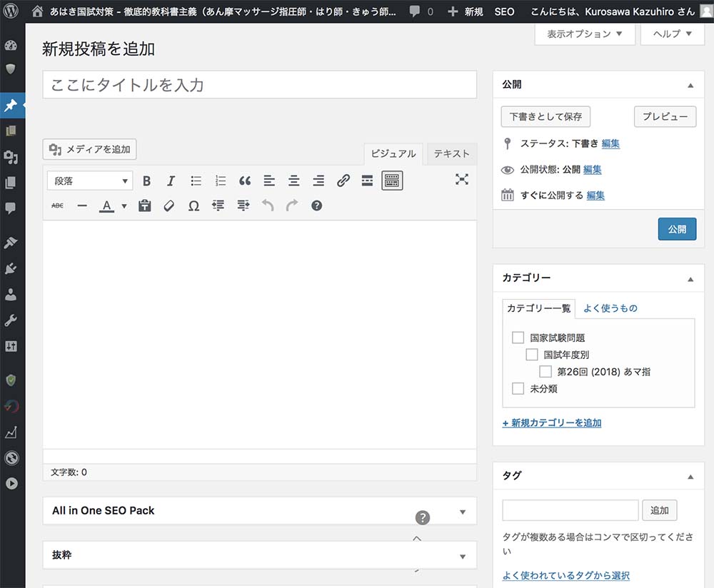Check the 国家試験問題 category checkbox
Screen dimensions: 714x588
click(x=518, y=338)
